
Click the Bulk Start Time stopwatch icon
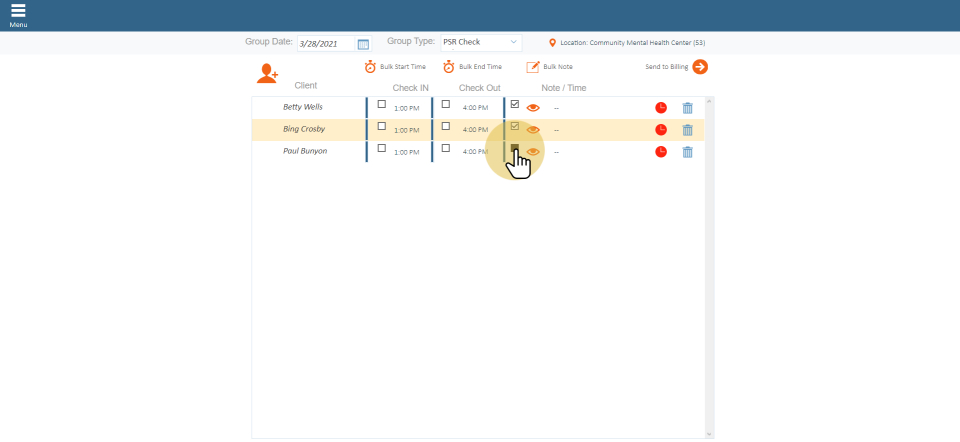(x=370, y=67)
